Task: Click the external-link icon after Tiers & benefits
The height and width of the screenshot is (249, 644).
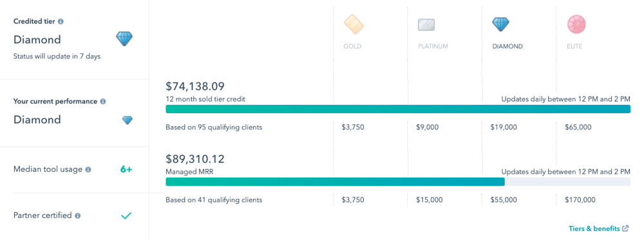Action: coord(625,228)
